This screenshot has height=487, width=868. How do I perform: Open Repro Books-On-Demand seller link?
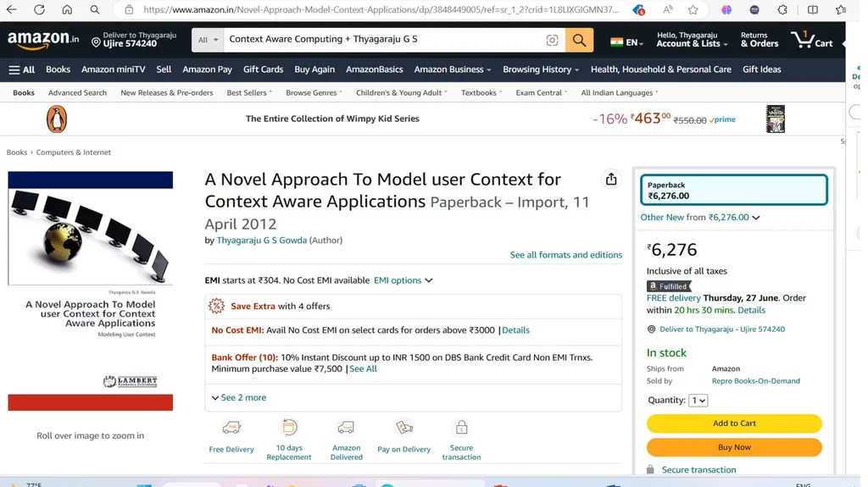pyautogui.click(x=755, y=381)
